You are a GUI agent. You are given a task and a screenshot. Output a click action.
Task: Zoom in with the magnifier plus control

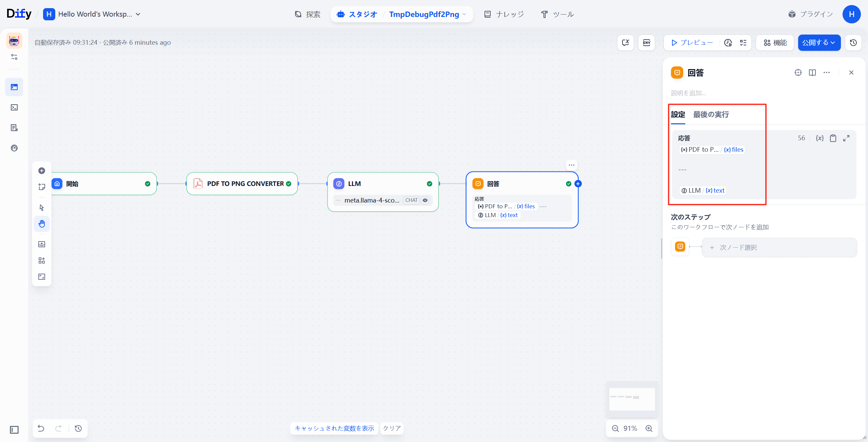649,428
